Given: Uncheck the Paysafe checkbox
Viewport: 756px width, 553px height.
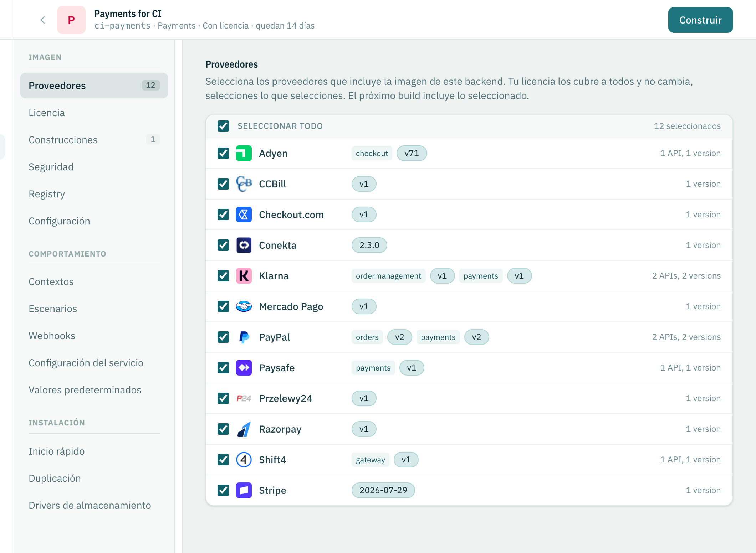Looking at the screenshot, I should pos(223,368).
